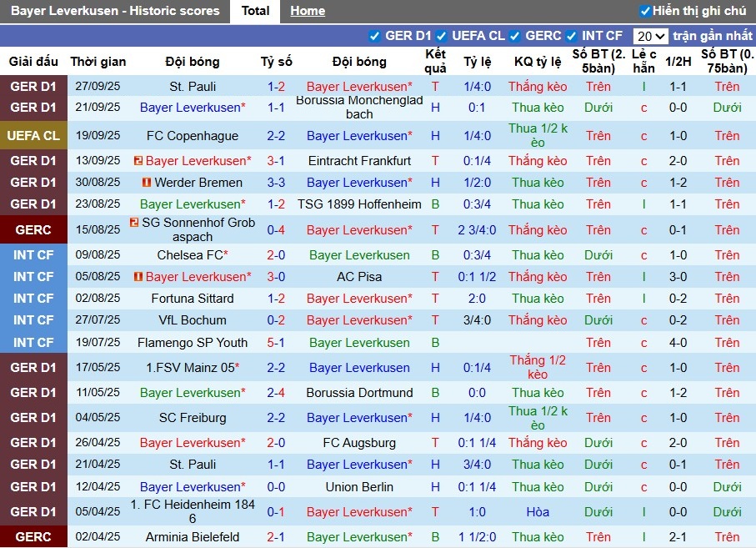Toggle the INT CF filter checkbox
Screen dimensions: 756x548
point(572,36)
